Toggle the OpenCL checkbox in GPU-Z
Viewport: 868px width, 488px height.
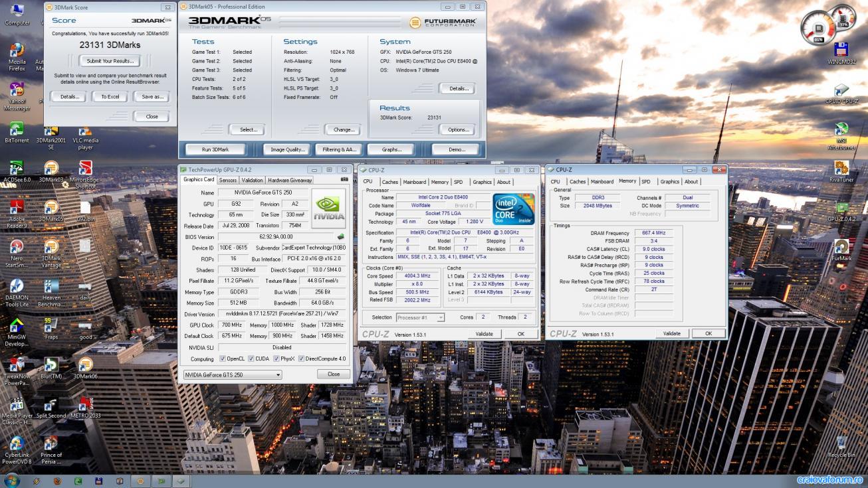point(223,359)
